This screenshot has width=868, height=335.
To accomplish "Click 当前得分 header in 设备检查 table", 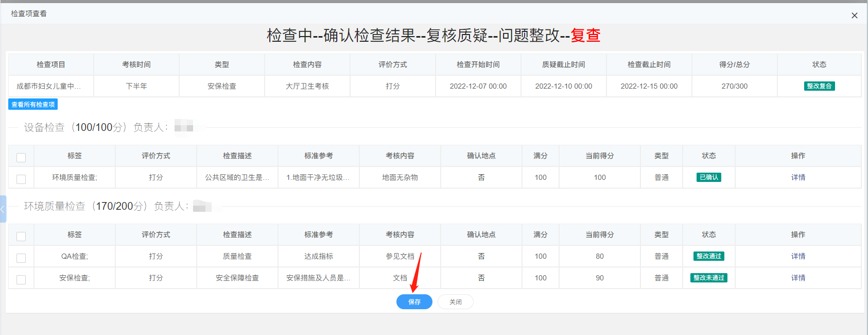I will (x=600, y=156).
